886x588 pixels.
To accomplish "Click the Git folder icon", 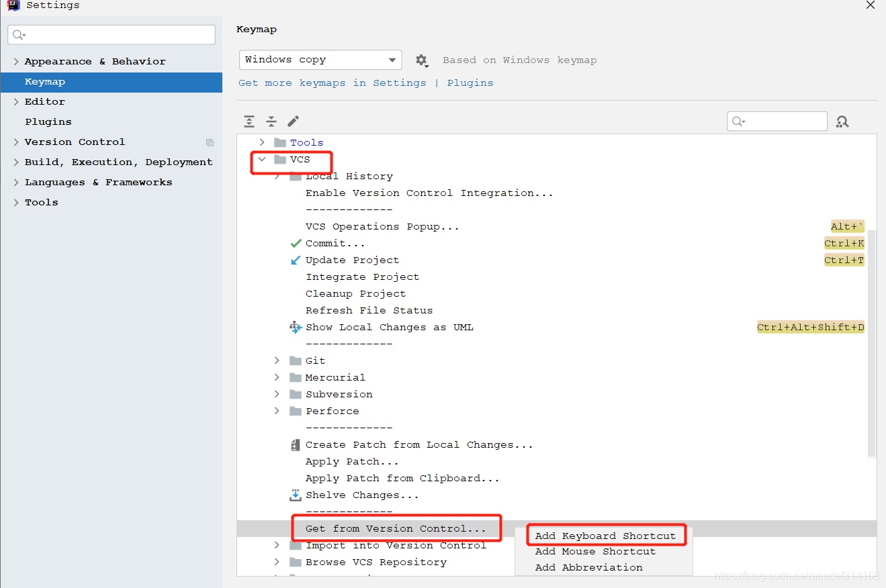I will point(296,360).
